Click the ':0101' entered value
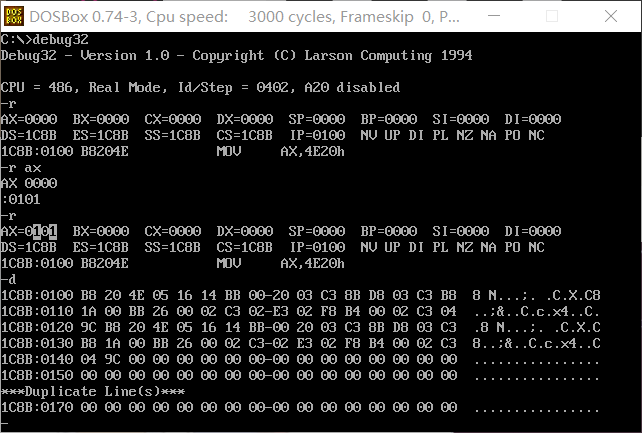The height and width of the screenshot is (433, 642). click(21, 200)
